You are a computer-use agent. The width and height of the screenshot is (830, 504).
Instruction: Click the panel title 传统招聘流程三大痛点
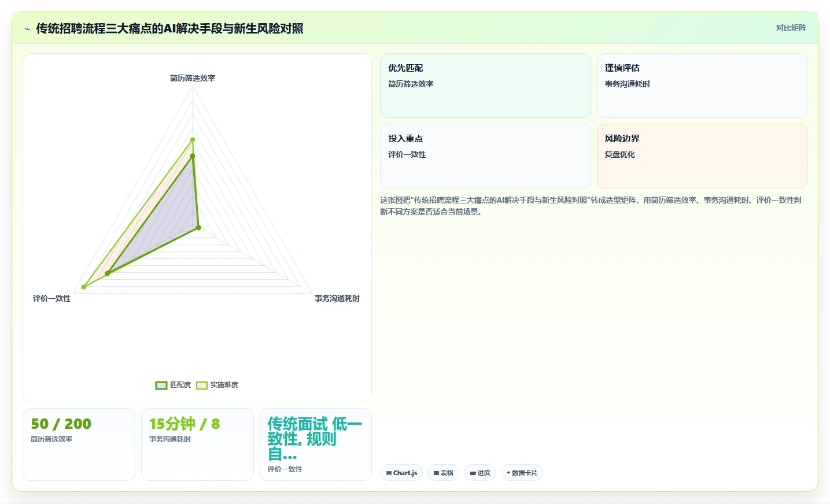[169, 28]
